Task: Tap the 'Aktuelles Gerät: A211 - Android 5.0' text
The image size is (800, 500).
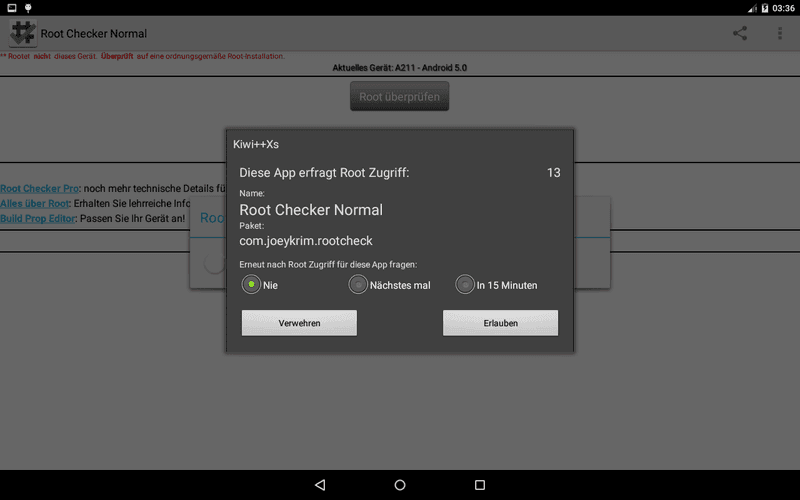Action: click(399, 68)
